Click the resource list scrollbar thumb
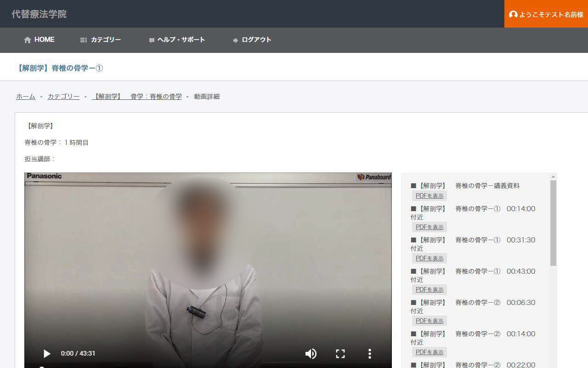Image resolution: width=588 pixels, height=368 pixels. tap(553, 223)
